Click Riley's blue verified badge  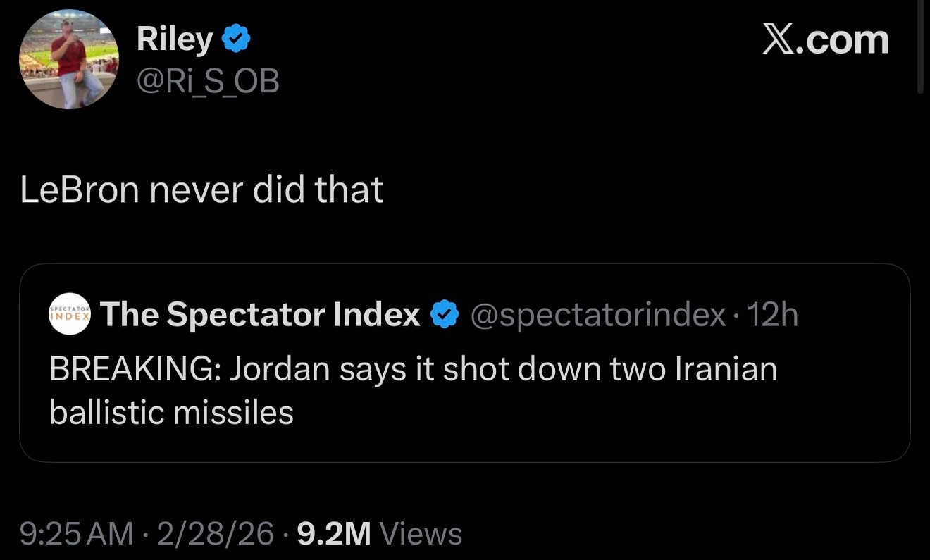tap(235, 41)
